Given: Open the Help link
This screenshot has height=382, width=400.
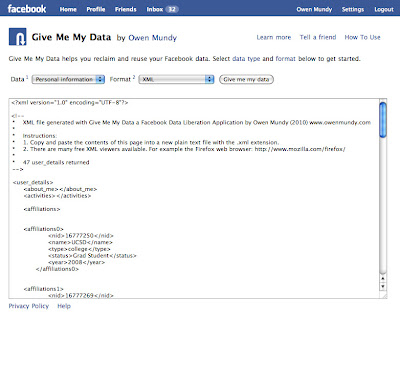Looking at the screenshot, I should 64,306.
